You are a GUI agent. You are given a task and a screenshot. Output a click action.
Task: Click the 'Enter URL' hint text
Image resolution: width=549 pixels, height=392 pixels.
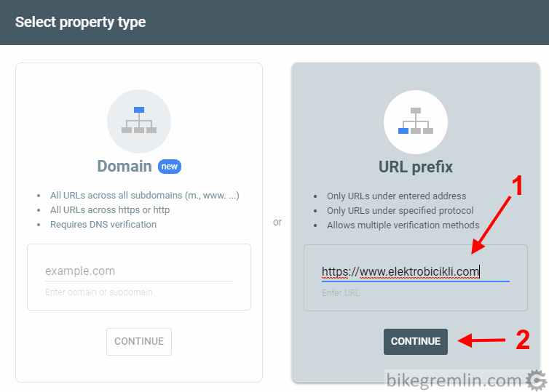341,293
